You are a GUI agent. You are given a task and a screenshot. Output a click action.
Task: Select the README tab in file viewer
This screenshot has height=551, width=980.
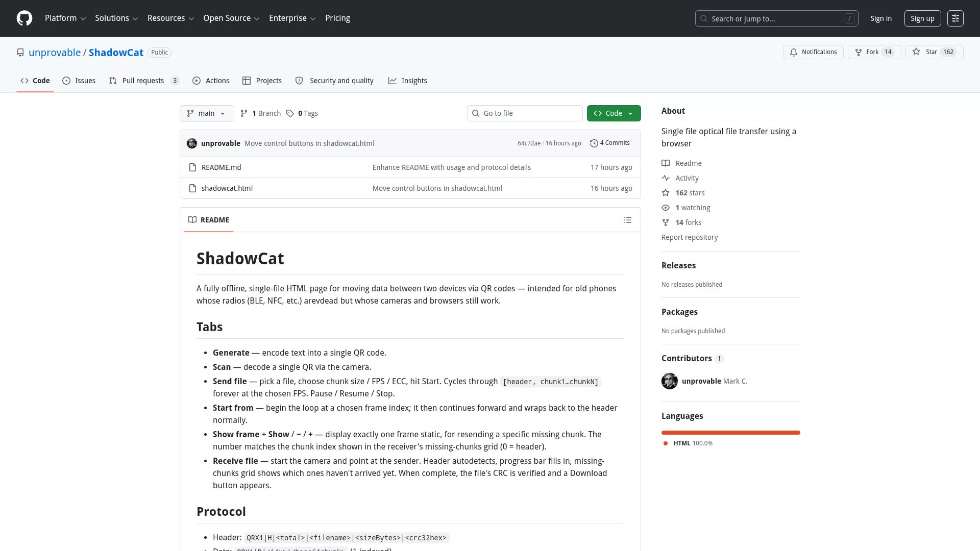209,220
